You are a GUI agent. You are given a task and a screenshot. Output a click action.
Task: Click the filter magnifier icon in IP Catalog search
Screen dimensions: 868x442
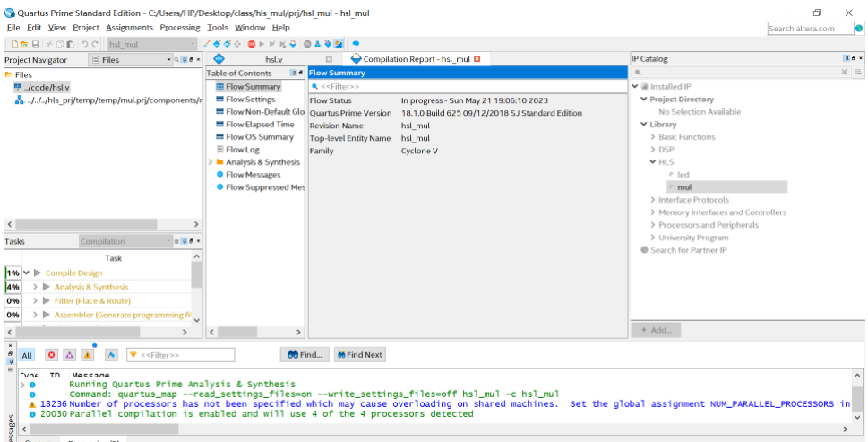pyautogui.click(x=638, y=72)
